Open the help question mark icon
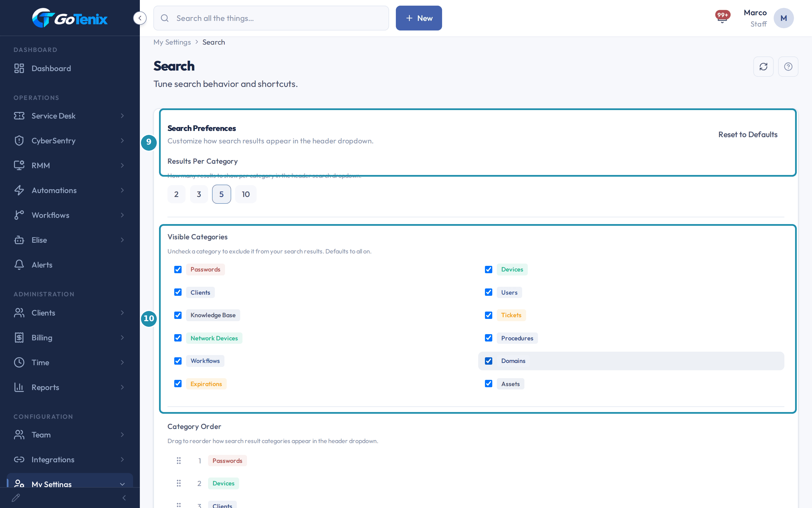The width and height of the screenshot is (812, 508). pyautogui.click(x=788, y=67)
